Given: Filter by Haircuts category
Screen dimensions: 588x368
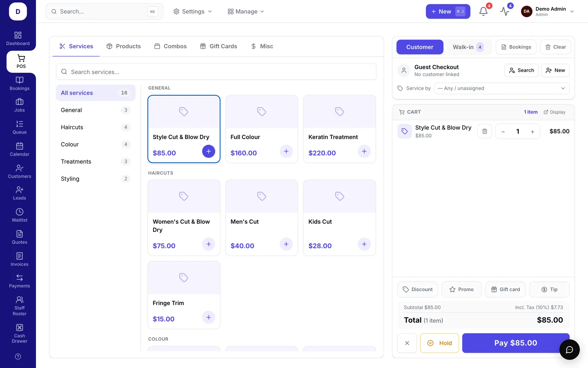Looking at the screenshot, I should click(96, 127).
